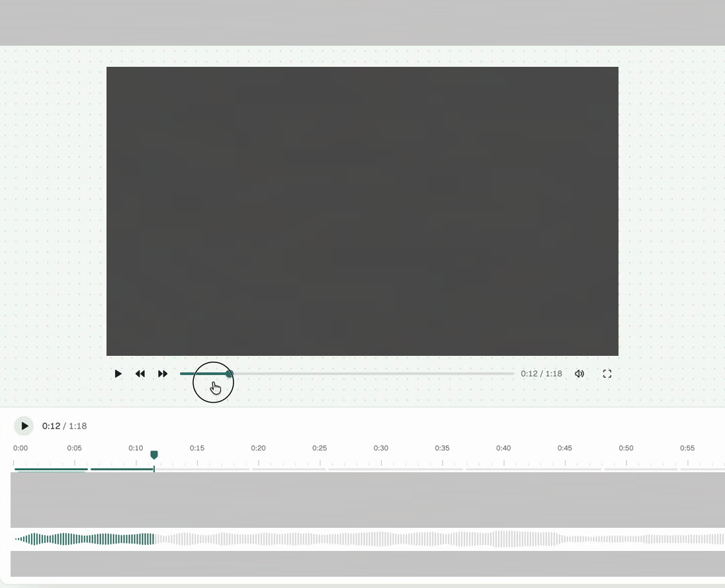Image resolution: width=725 pixels, height=588 pixels.
Task: Click the 0:40 timeline label
Action: pyautogui.click(x=503, y=448)
